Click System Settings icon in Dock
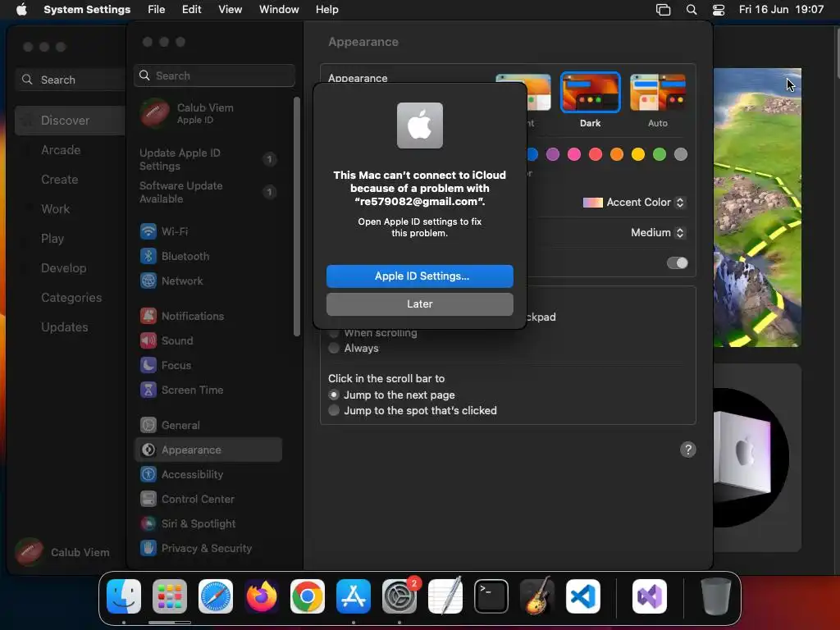 pos(399,596)
